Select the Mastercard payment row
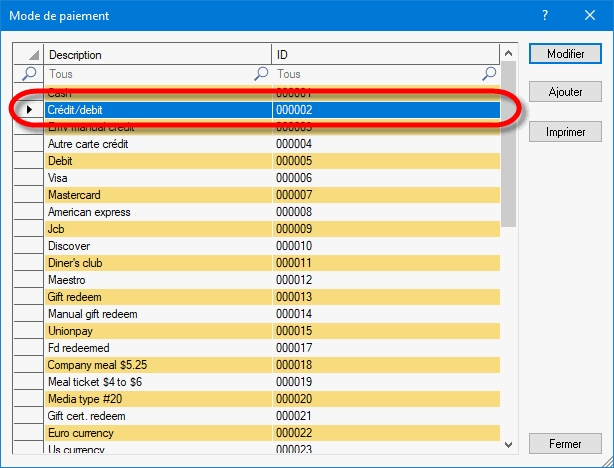The height and width of the screenshot is (468, 614). point(158,194)
